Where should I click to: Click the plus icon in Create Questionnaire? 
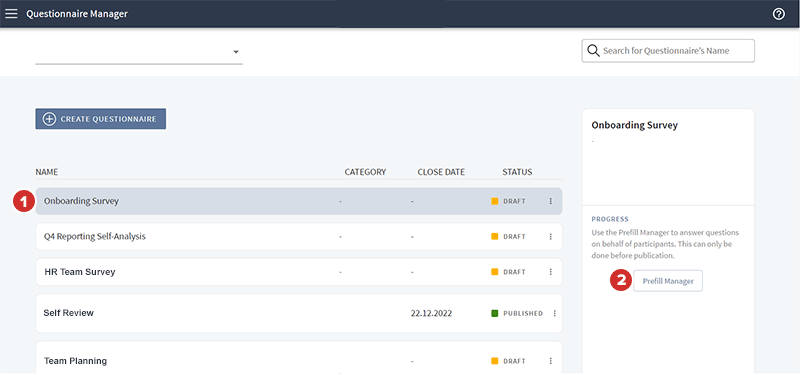tap(48, 119)
